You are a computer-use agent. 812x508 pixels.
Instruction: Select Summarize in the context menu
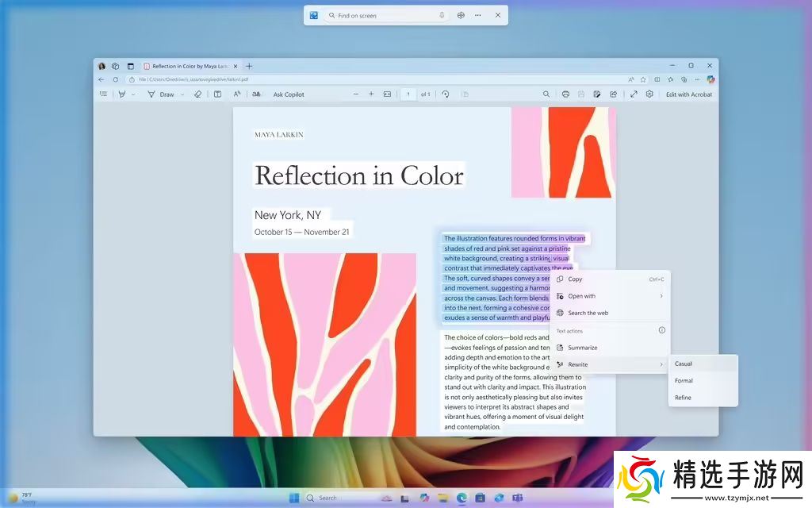(x=582, y=348)
